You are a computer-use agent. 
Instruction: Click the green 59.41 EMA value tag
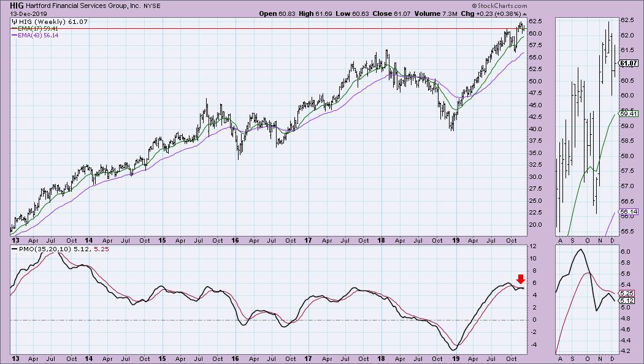click(x=629, y=114)
